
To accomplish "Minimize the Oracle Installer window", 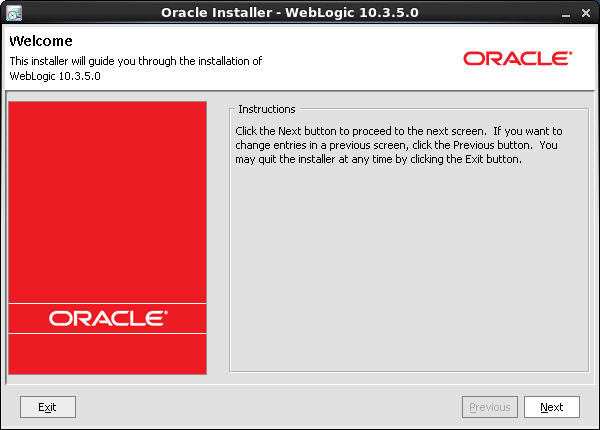I will coord(566,14).
